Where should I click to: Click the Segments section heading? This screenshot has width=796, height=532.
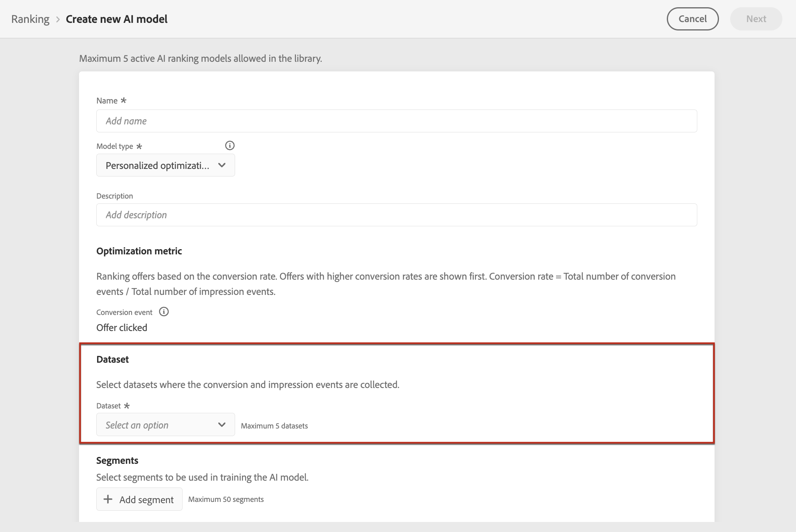pyautogui.click(x=117, y=461)
